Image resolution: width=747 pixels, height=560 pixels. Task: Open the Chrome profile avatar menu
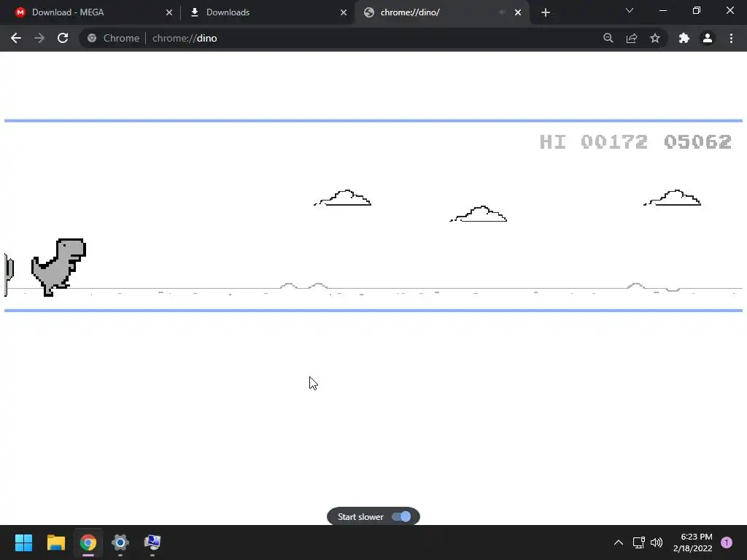(708, 38)
